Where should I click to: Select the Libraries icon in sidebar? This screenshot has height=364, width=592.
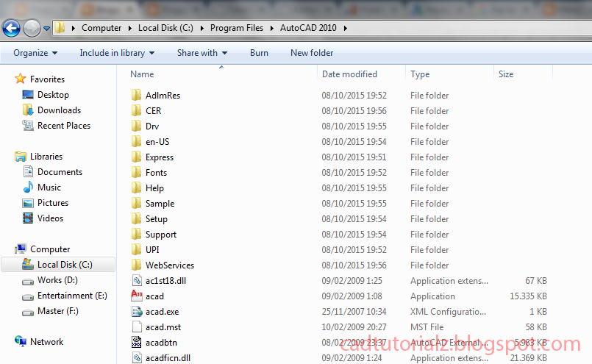point(21,157)
